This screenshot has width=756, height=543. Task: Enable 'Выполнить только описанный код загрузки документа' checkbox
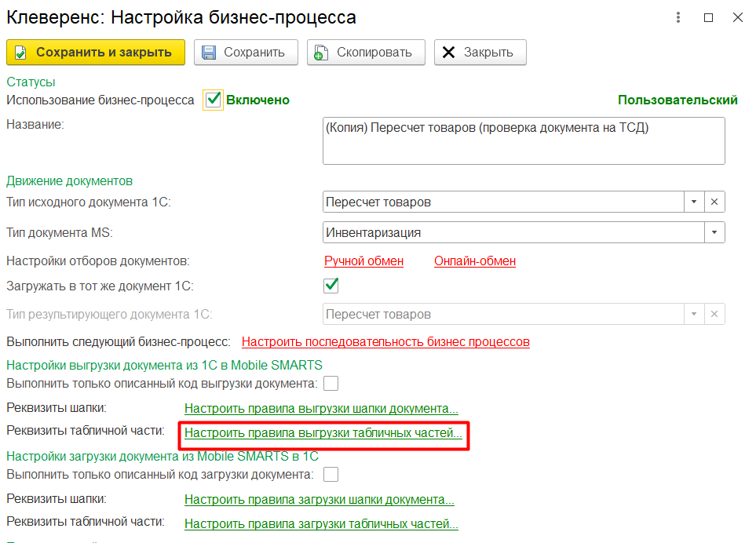(x=331, y=475)
